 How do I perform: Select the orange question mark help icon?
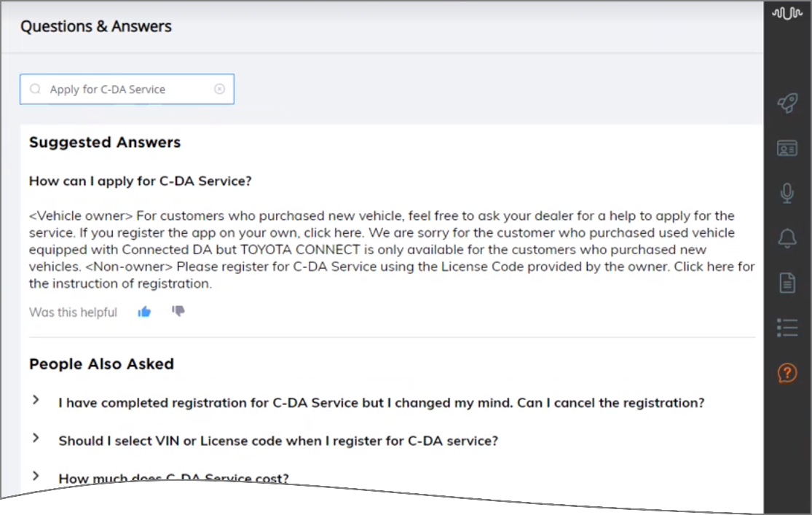787,372
